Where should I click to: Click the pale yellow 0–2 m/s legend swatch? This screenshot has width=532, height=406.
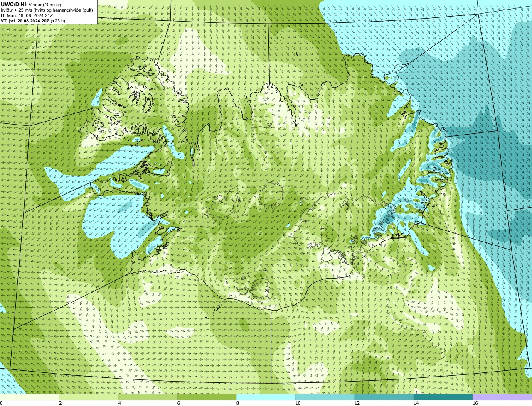click(x=30, y=397)
